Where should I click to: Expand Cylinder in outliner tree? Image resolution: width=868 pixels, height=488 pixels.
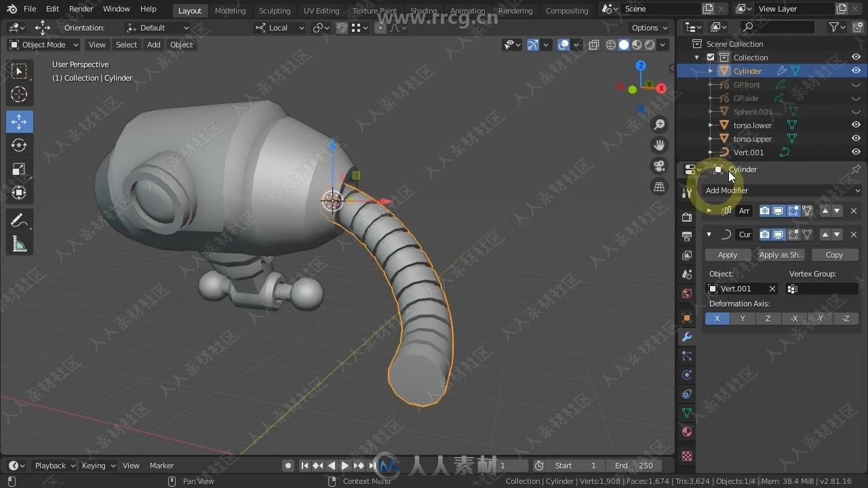710,70
